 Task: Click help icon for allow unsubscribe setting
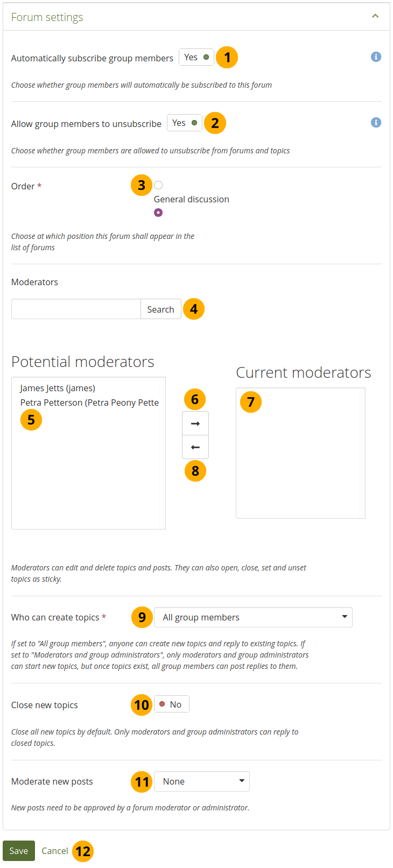[x=376, y=123]
